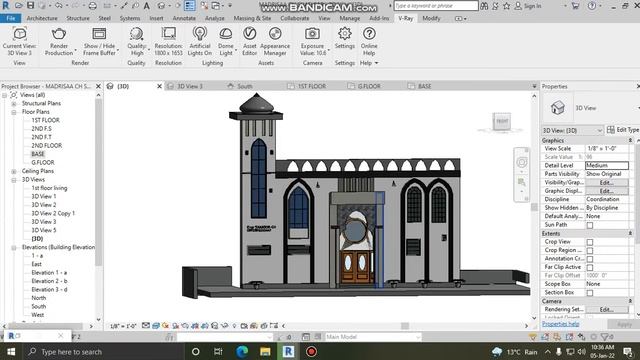Click the Edit Type icon
640x360 pixels.
pyautogui.click(x=611, y=130)
